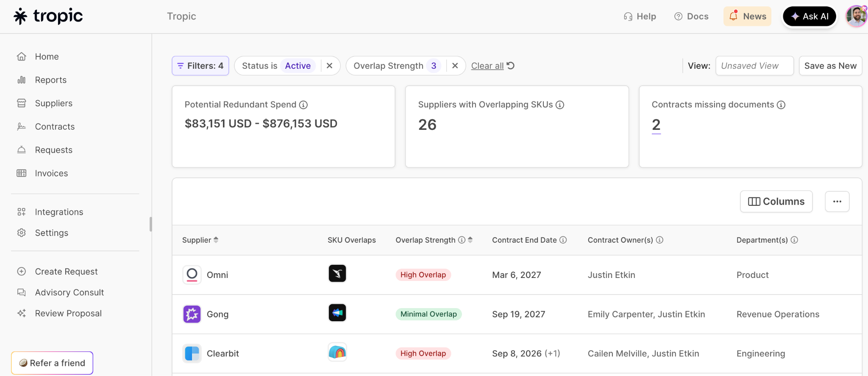Open the table more options menu
Screen dimensions: 868x376
click(x=837, y=202)
